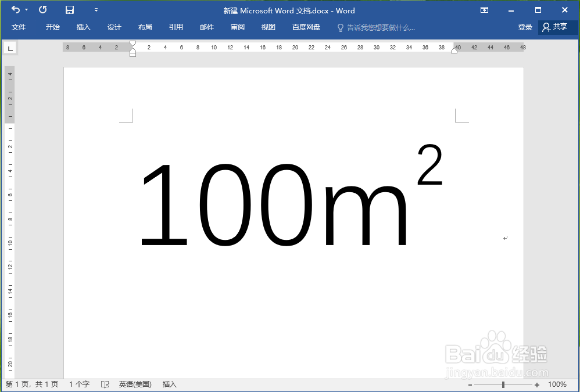580x392 pixels.
Task: Click the 登录 sign-in link
Action: (x=524, y=27)
